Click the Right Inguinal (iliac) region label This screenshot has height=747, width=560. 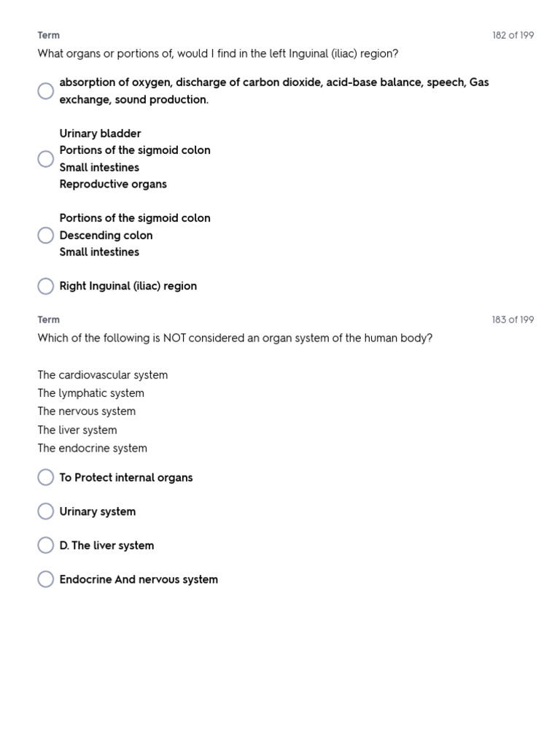click(x=128, y=286)
